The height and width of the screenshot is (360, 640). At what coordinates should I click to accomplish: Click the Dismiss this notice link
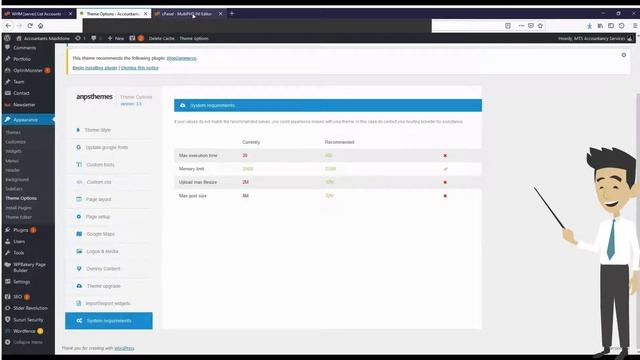coord(140,68)
